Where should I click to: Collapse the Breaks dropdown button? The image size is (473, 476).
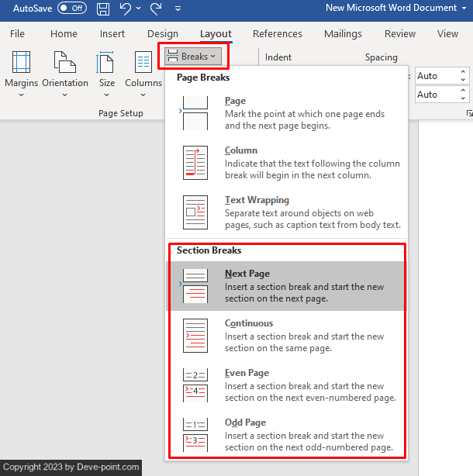pos(193,57)
